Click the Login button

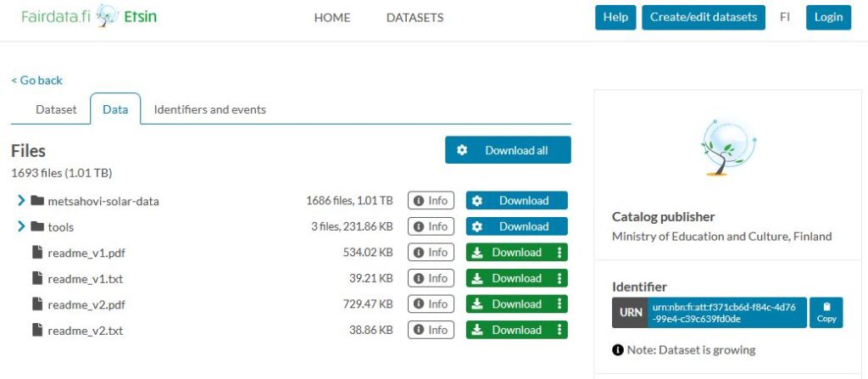click(x=828, y=17)
